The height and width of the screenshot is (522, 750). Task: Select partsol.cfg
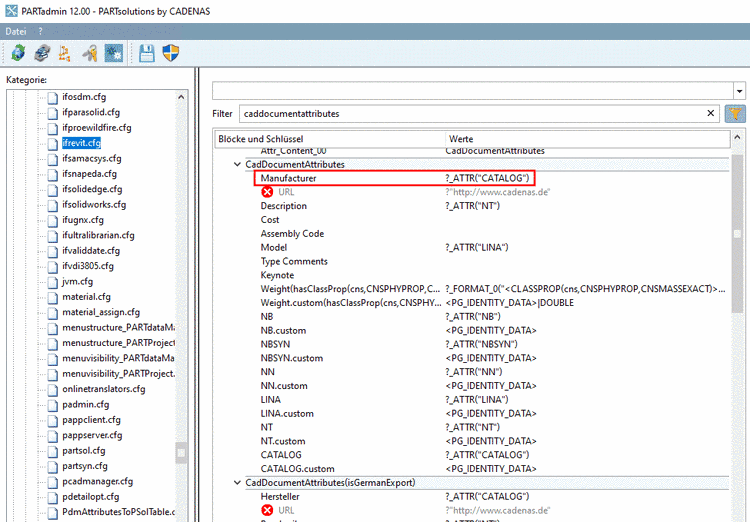coord(84,450)
